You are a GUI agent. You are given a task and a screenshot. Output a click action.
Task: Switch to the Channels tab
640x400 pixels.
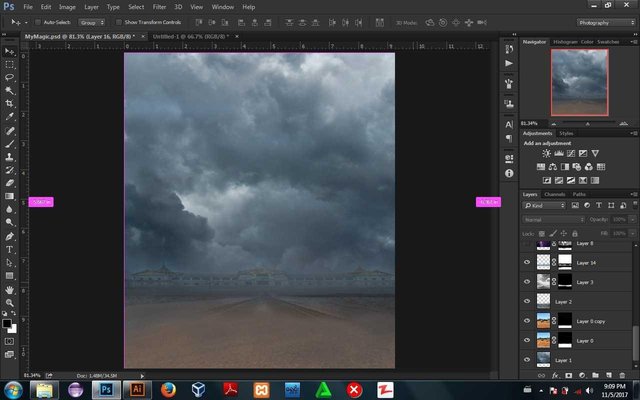[x=554, y=194]
